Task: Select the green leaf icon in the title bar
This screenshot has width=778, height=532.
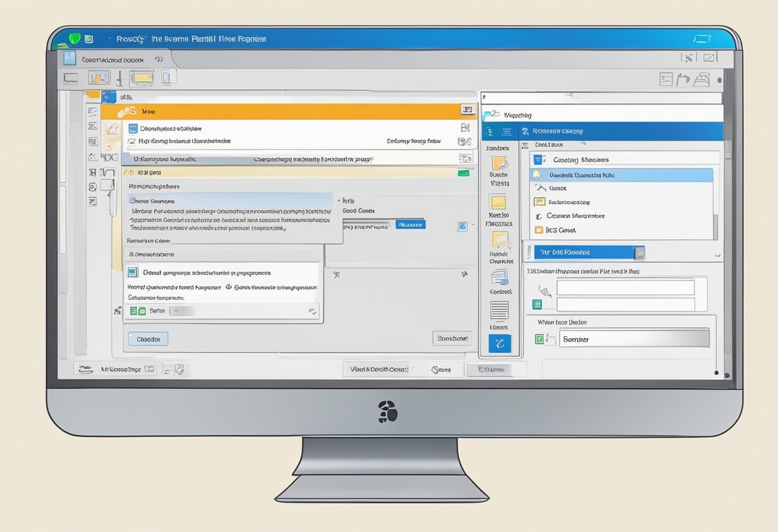Action: (75, 38)
